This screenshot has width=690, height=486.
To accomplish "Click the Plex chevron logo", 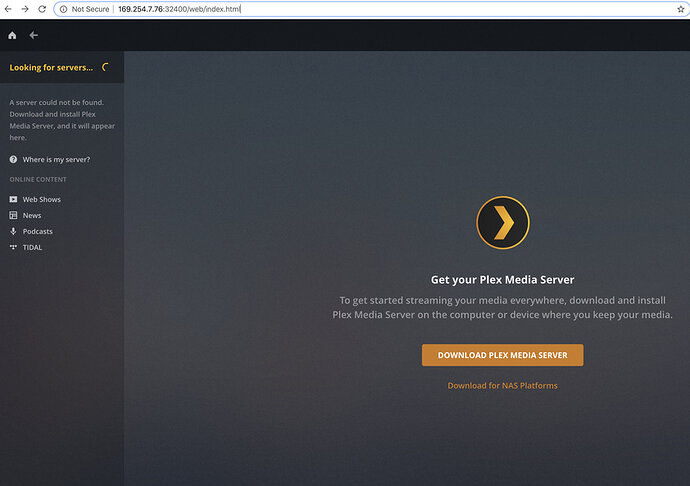I will pyautogui.click(x=503, y=222).
